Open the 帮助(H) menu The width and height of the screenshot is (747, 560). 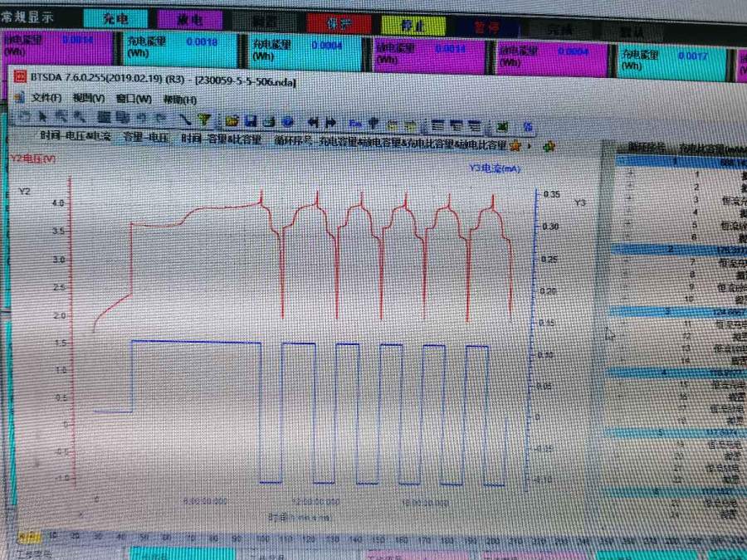click(179, 100)
